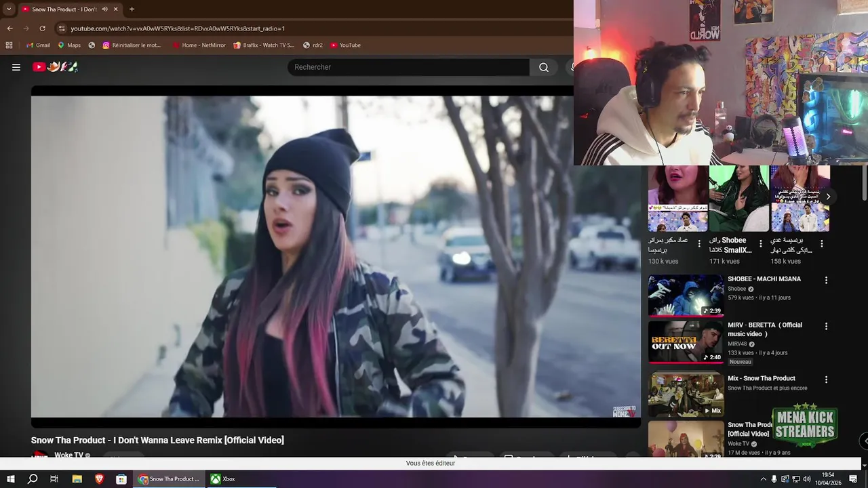
Task: Open the tab search chevron in Chrome
Action: [x=8, y=9]
